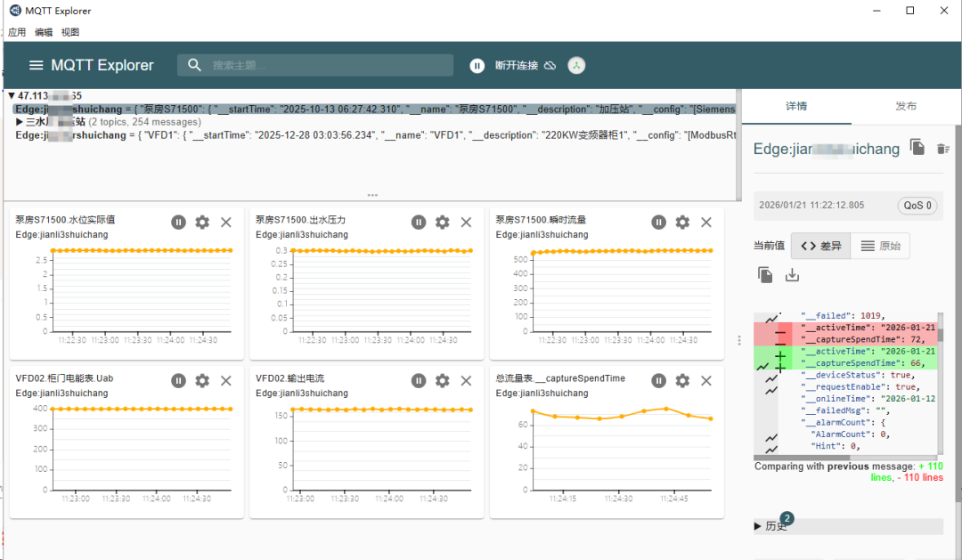
Task: Open settings of 泵房S71500.水位实际值 chart
Action: point(202,222)
